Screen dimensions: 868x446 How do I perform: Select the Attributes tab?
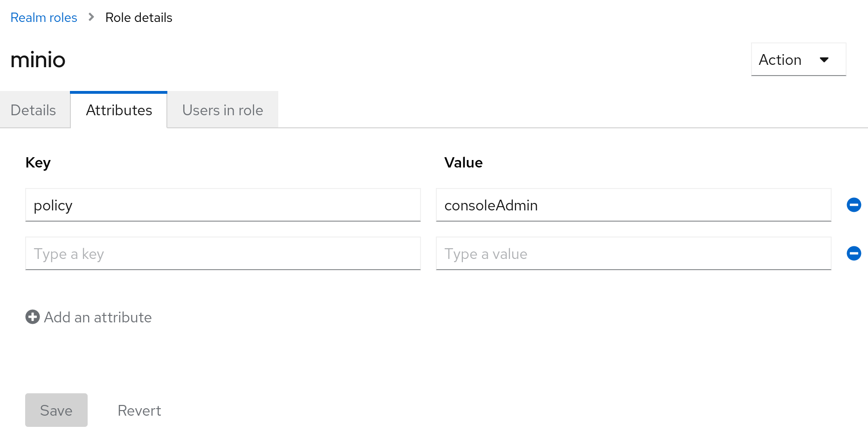(x=118, y=110)
